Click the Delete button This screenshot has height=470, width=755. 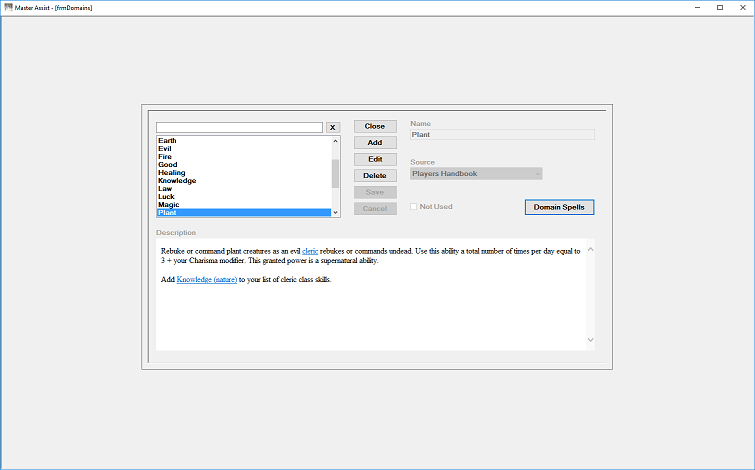[x=375, y=176]
